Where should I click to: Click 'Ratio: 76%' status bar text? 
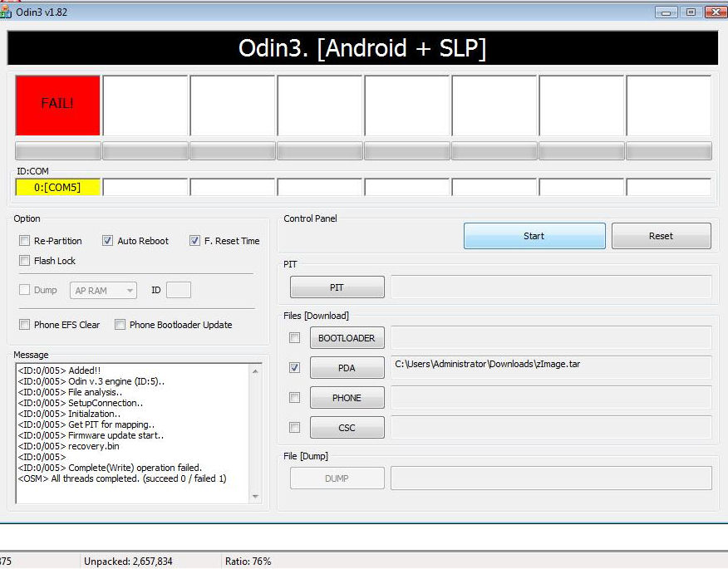(x=248, y=562)
